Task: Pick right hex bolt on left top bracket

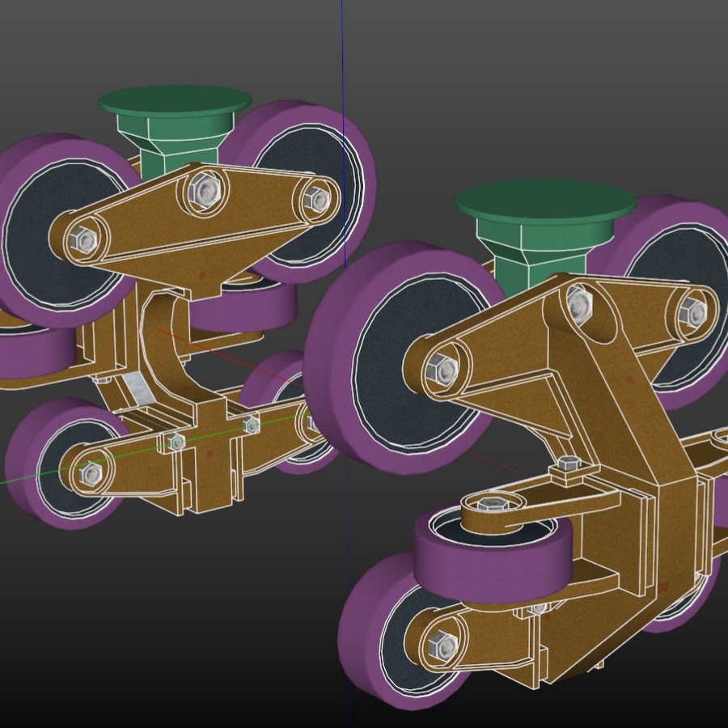Action: [317, 199]
